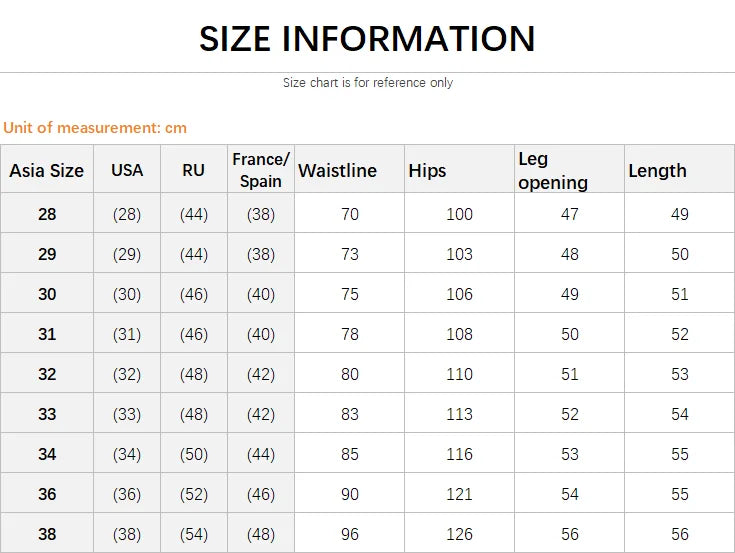Select the RU column header

pos(193,170)
